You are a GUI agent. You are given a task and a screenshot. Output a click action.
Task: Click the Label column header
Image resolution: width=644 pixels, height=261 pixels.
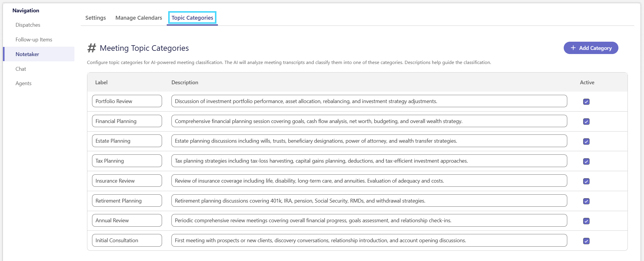pos(101,82)
